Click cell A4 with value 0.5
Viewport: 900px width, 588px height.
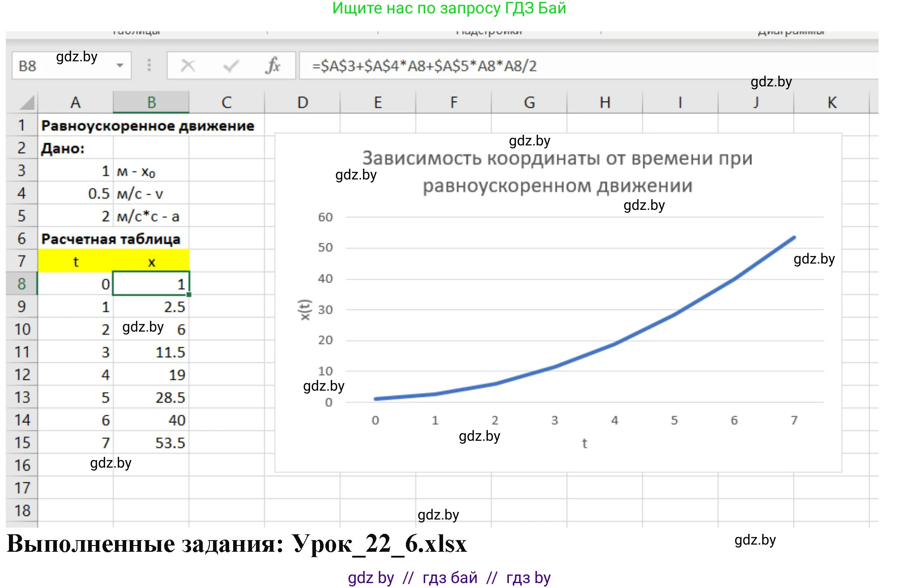[75, 193]
